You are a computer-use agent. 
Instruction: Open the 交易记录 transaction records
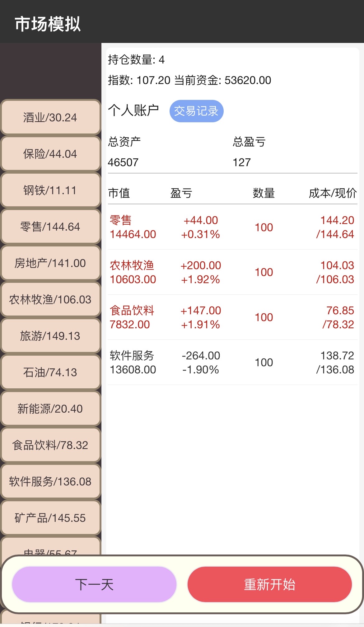196,111
